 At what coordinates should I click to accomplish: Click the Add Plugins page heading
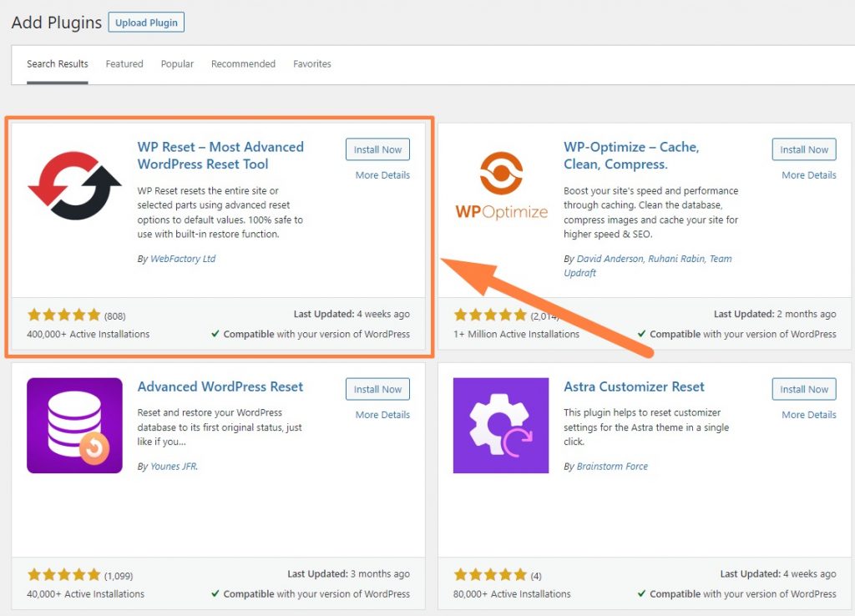[x=57, y=23]
